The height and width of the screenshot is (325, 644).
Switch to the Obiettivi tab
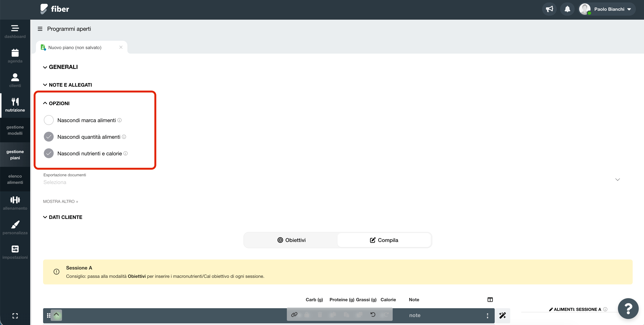pyautogui.click(x=292, y=240)
